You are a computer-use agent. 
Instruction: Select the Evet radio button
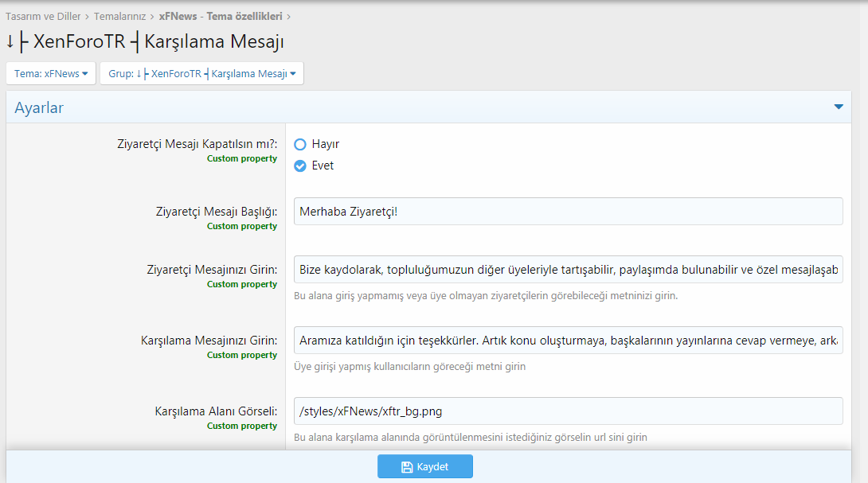pos(300,166)
